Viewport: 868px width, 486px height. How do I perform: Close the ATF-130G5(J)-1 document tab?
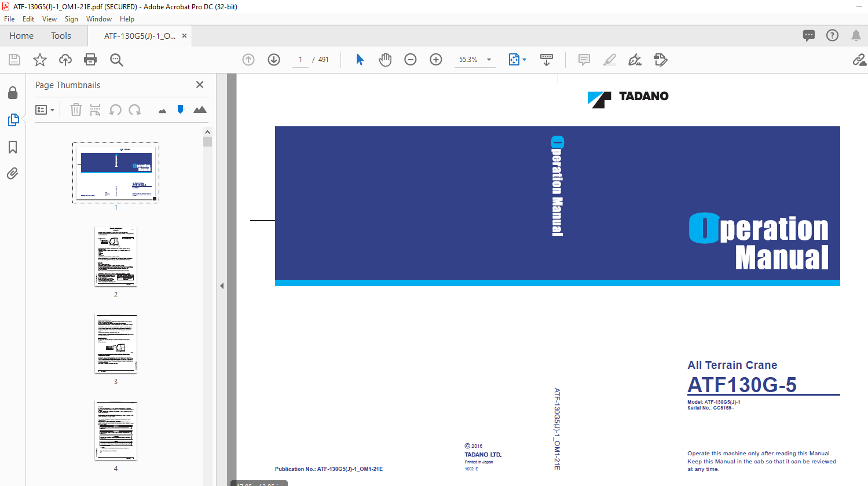click(x=184, y=35)
